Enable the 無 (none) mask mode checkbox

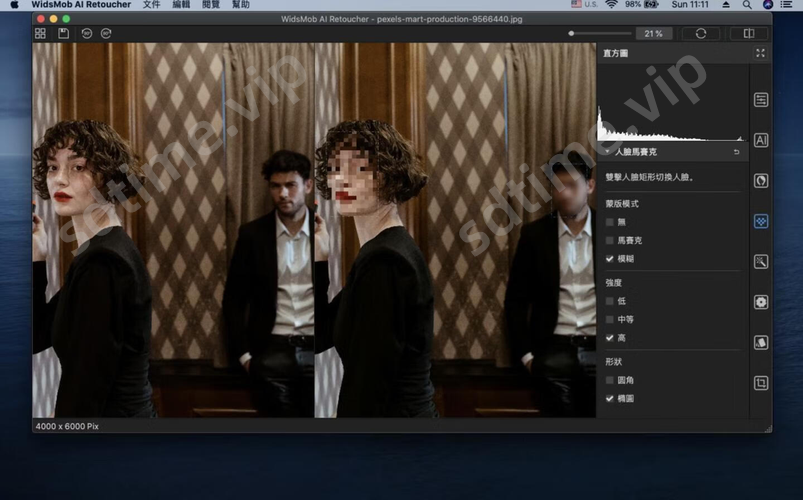(610, 222)
